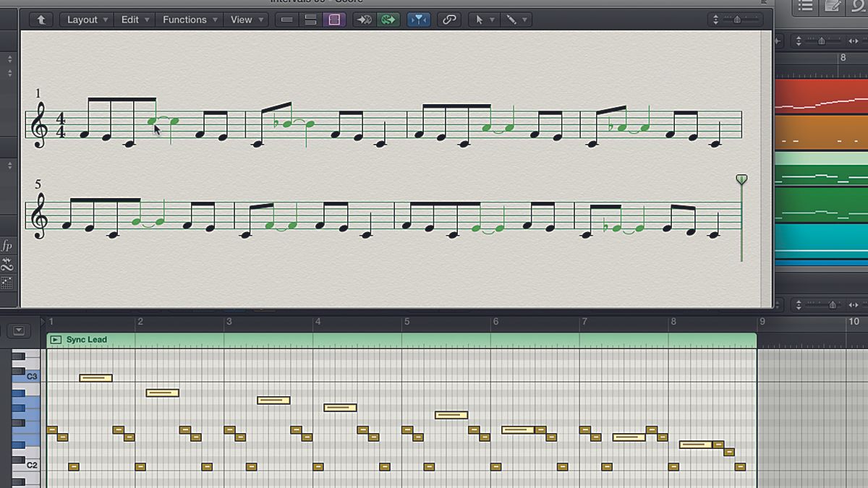This screenshot has height=488, width=868.
Task: Open the trill ornaments part box
Action: tap(7, 263)
